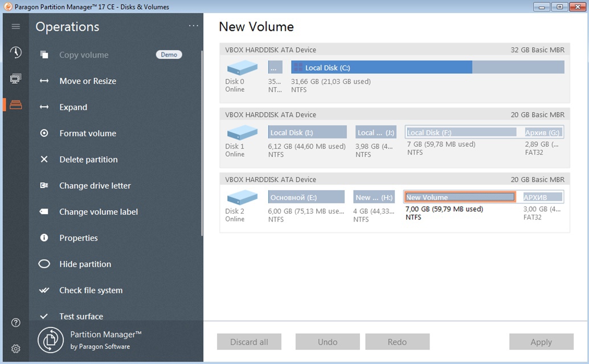Click the Disk 0 drive icon
The width and height of the screenshot is (589, 364).
(x=242, y=68)
